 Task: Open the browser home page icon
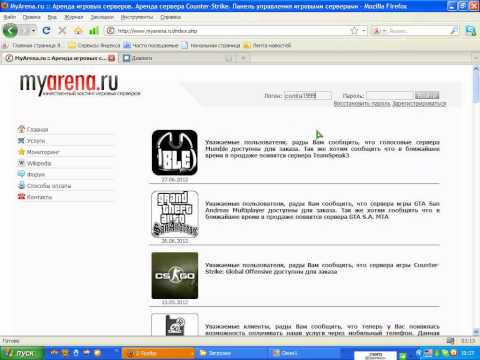pos(78,31)
